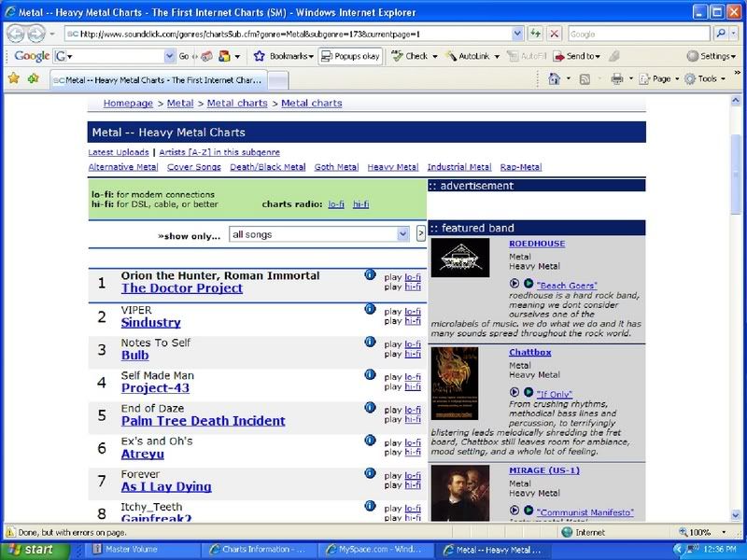Click the Chattbox flaming cover thumbnail
Screen dimensions: 747x560
coord(455,384)
